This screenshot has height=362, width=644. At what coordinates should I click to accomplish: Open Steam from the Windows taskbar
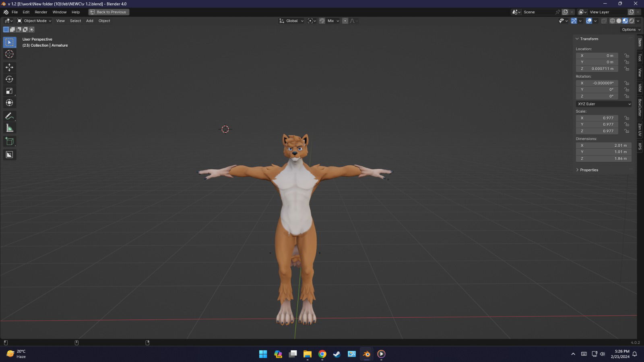pyautogui.click(x=337, y=354)
